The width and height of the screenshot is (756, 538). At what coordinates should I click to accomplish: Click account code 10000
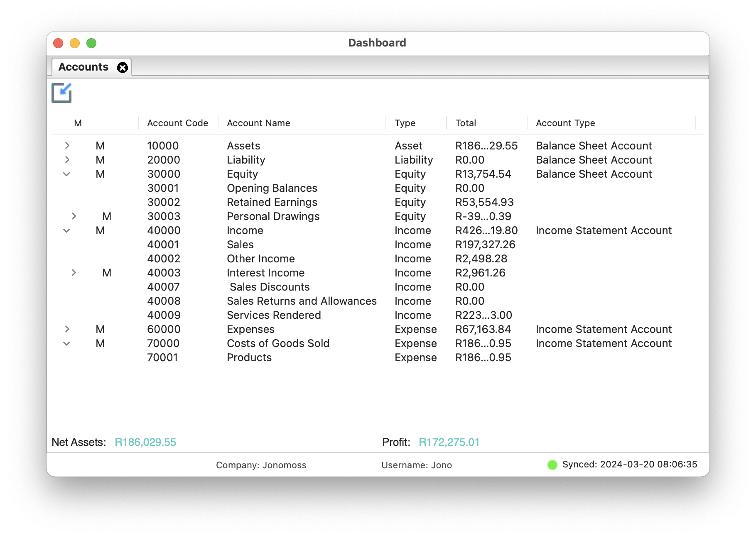(163, 146)
